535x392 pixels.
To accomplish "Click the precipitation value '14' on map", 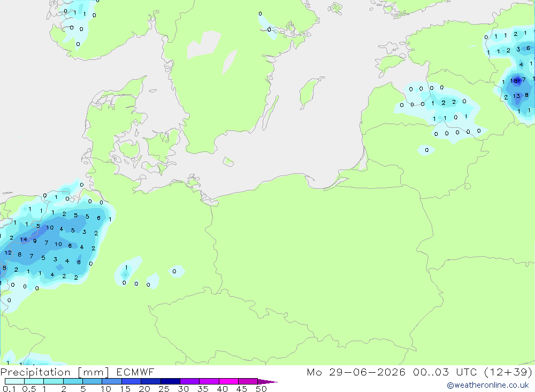I will pyautogui.click(x=23, y=240).
